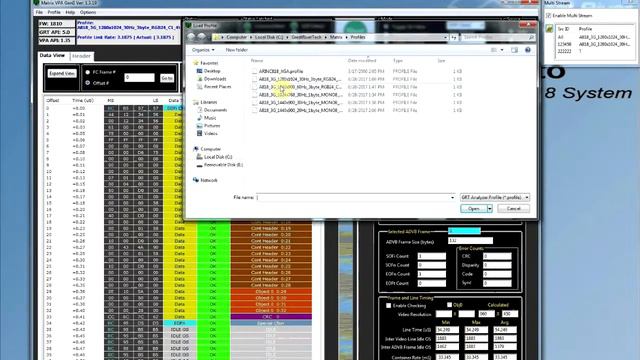The height and width of the screenshot is (360, 640).
Task: Change the file view layout icon
Action: pyautogui.click(x=494, y=50)
